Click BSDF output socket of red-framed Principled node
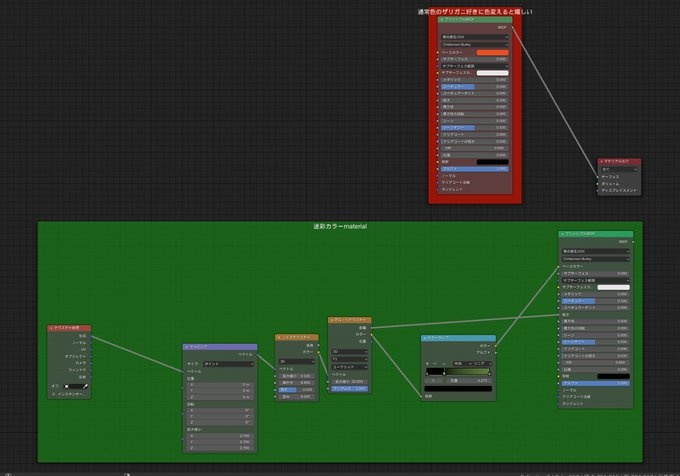Screen dimensions: 680x476 [x=513, y=27]
